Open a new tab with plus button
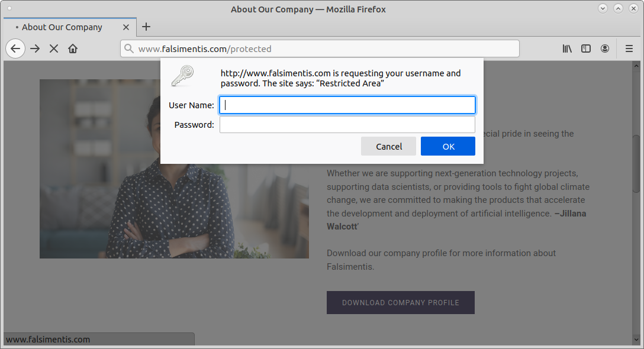Image resolution: width=644 pixels, height=349 pixels. [x=146, y=27]
